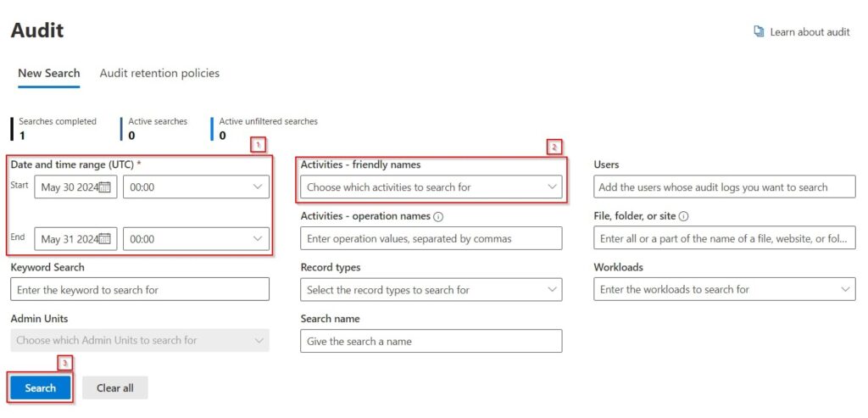Expand the Start time 00:00 dropdown
The width and height of the screenshot is (868, 418).
click(196, 187)
